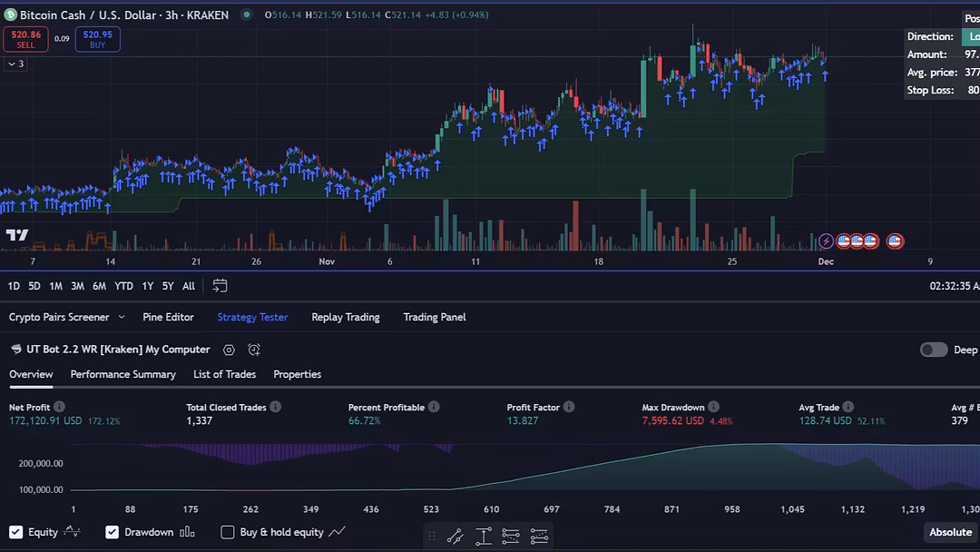Screen dimensions: 980x552
Task: Set the chart range to All
Action: click(x=189, y=286)
